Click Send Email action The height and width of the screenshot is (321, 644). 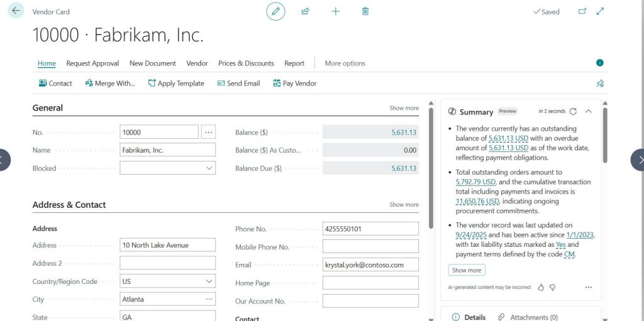(x=238, y=84)
